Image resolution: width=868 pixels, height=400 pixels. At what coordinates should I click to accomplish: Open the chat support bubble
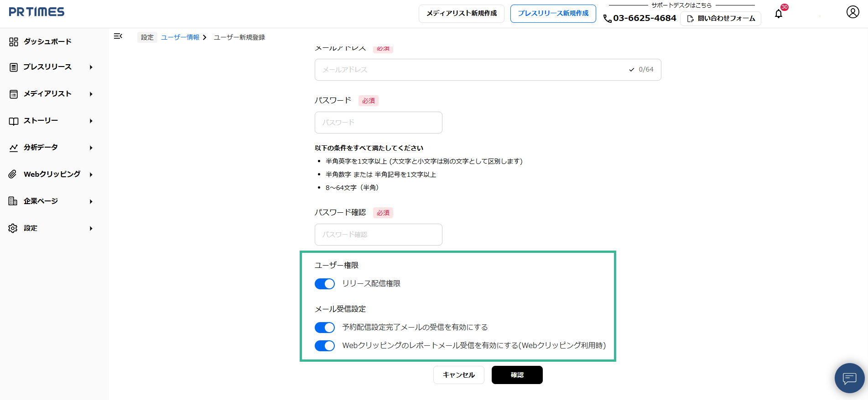[849, 378]
